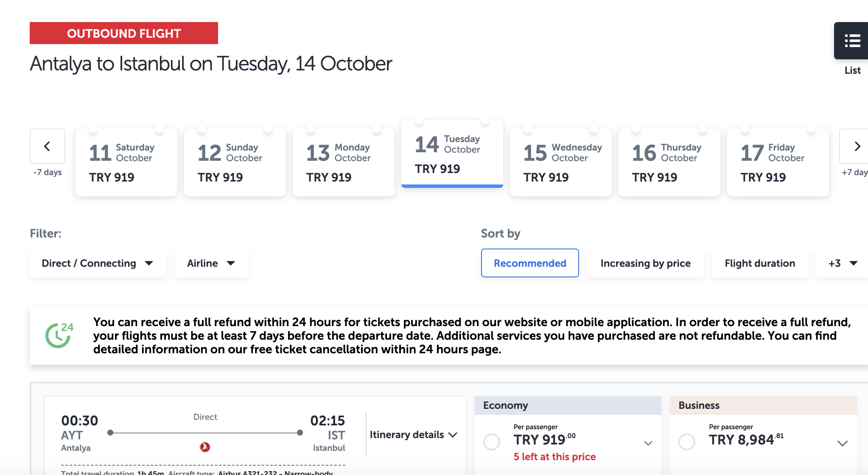The height and width of the screenshot is (475, 868).
Task: Select Business TRY 8,984 radio button
Action: point(687,442)
